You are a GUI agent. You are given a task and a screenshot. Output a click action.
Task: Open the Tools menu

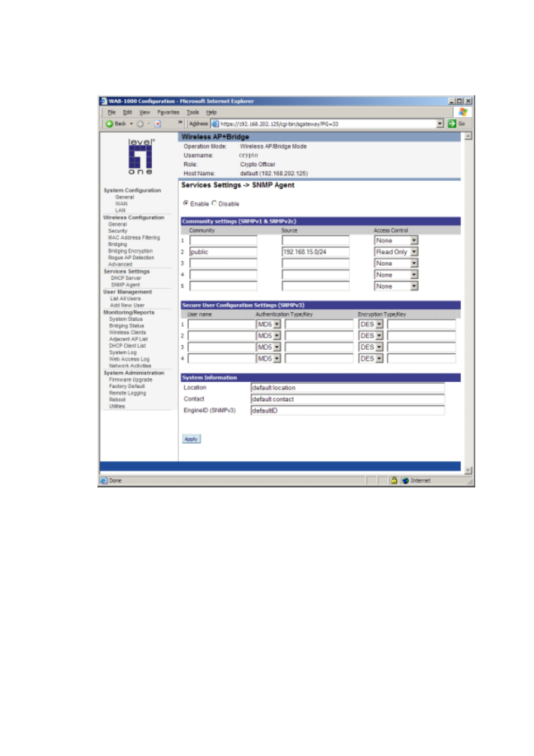click(193, 112)
